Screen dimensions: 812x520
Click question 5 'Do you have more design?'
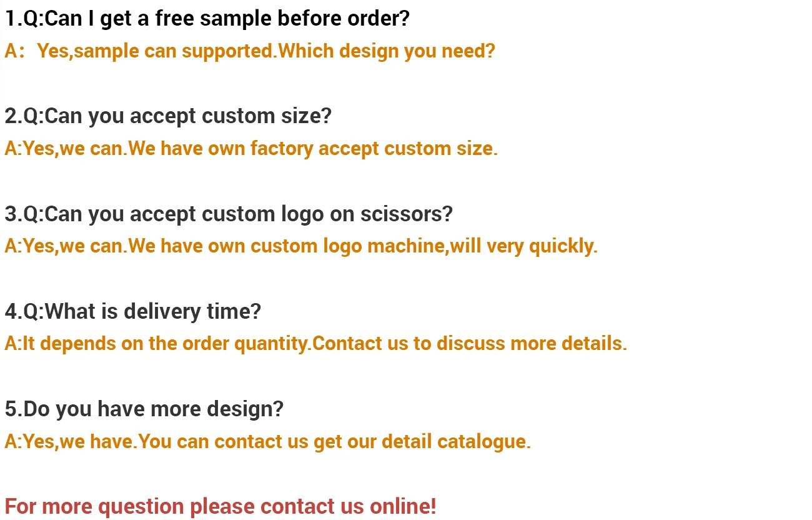click(144, 409)
